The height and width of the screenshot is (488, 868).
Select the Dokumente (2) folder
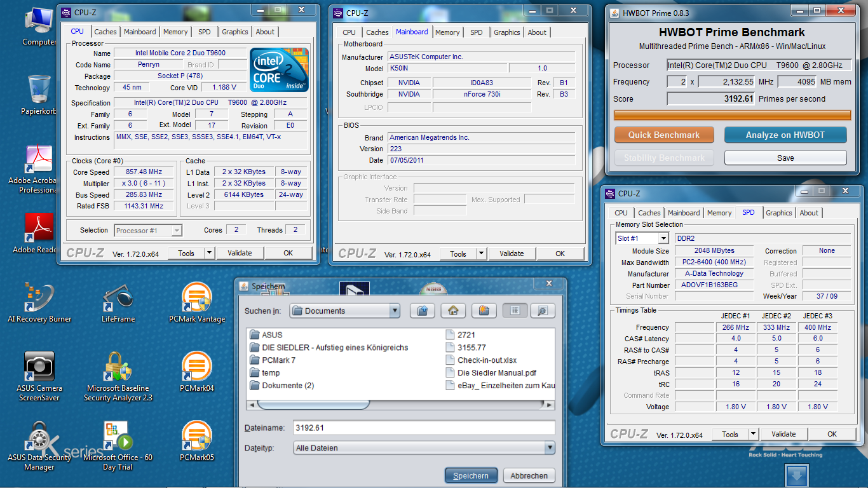point(282,386)
